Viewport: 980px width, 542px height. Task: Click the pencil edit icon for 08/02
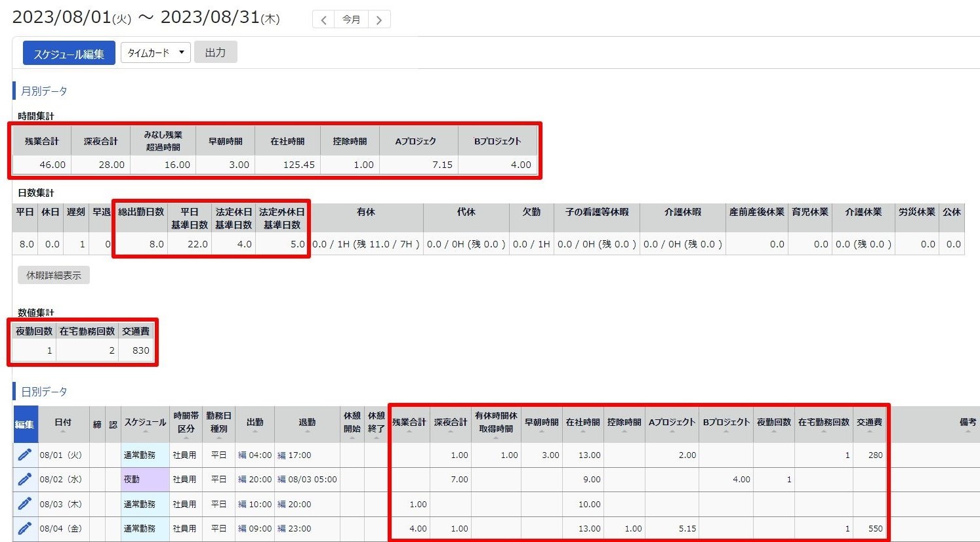[25, 480]
